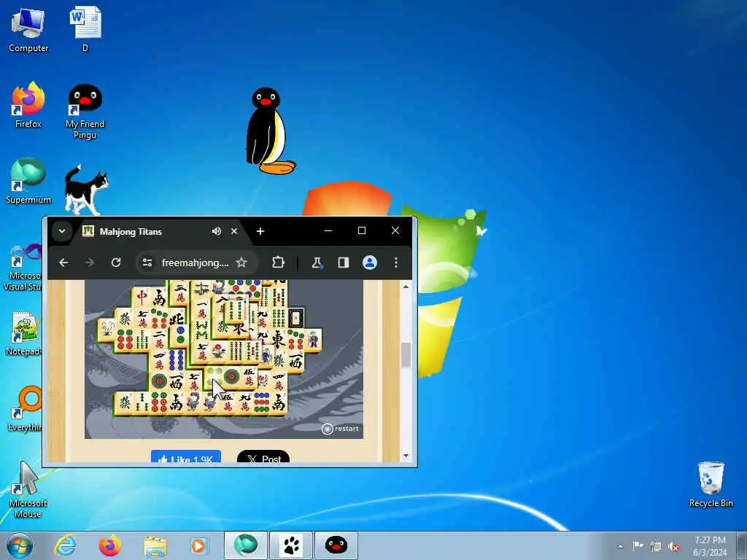Open the Computer desktop icon
The width and height of the screenshot is (747, 560).
click(28, 29)
